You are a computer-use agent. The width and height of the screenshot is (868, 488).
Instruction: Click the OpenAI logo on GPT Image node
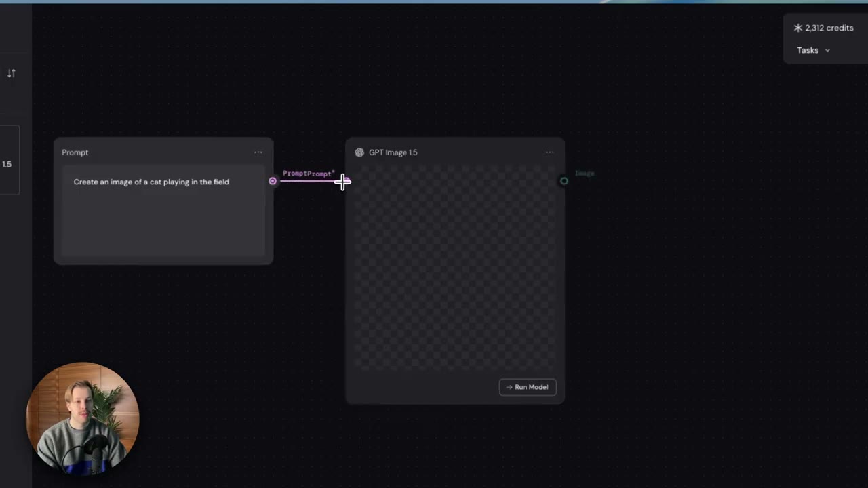click(359, 152)
